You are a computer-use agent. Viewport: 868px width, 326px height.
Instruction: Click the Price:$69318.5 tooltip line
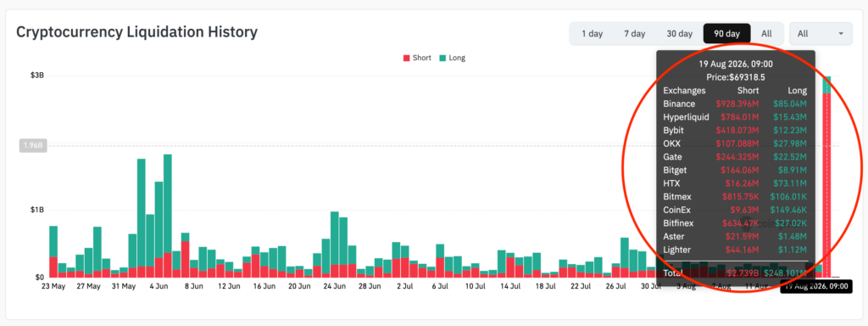[x=736, y=77]
